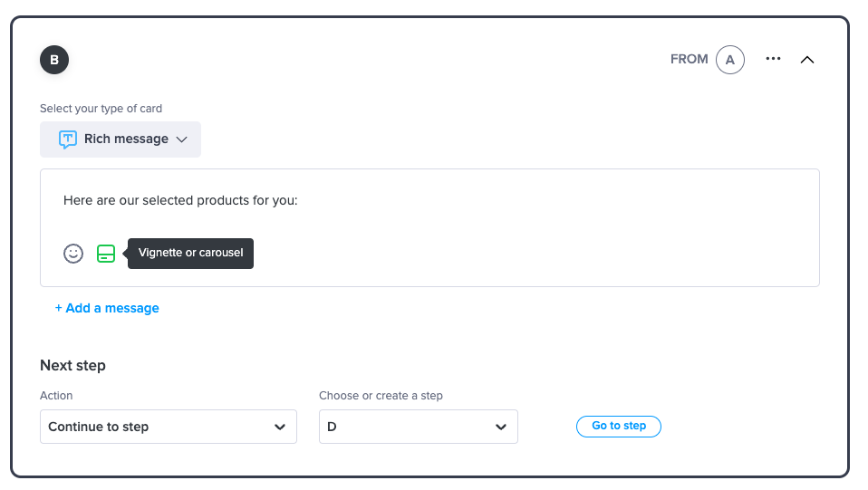Click the Go to step button
This screenshot has width=868, height=490.
tap(619, 427)
